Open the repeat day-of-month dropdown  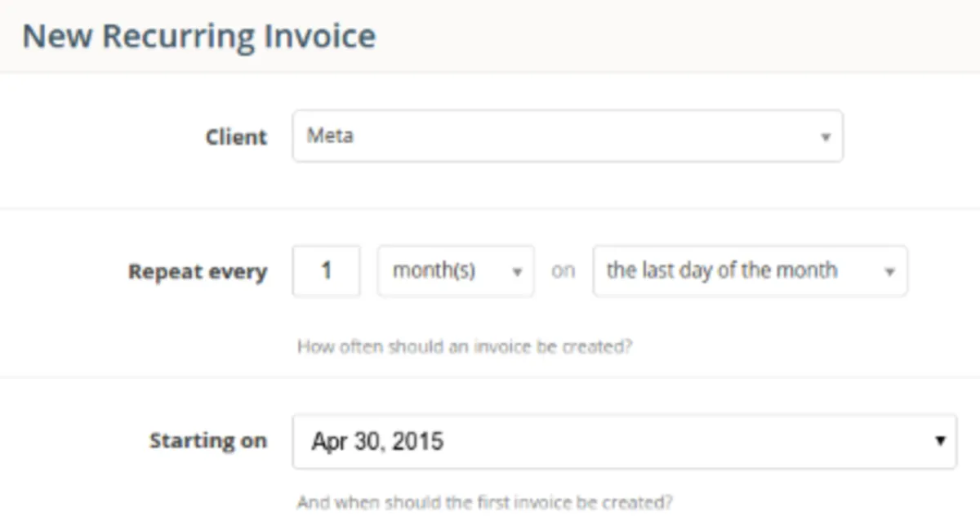[749, 271]
